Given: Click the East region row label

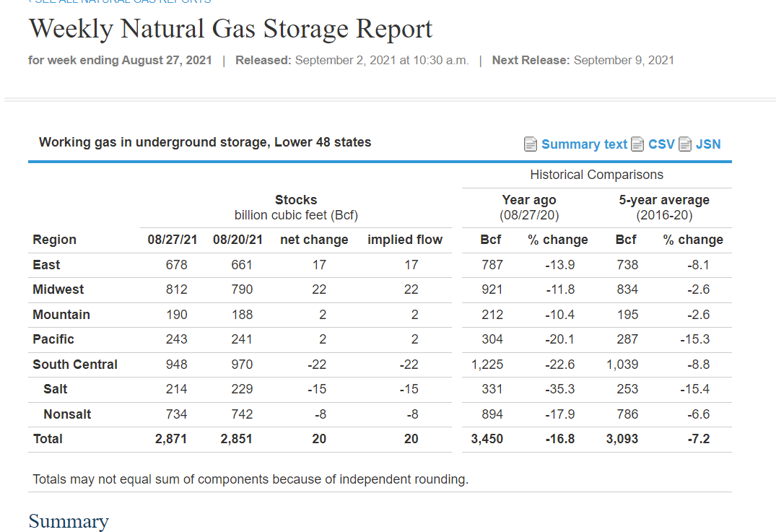Looking at the screenshot, I should (x=46, y=265).
